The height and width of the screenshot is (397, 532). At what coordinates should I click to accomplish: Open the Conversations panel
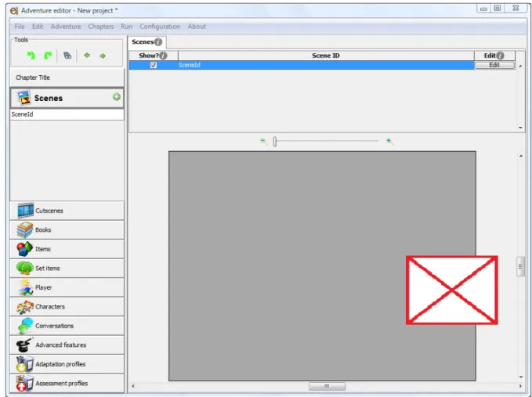tap(67, 326)
